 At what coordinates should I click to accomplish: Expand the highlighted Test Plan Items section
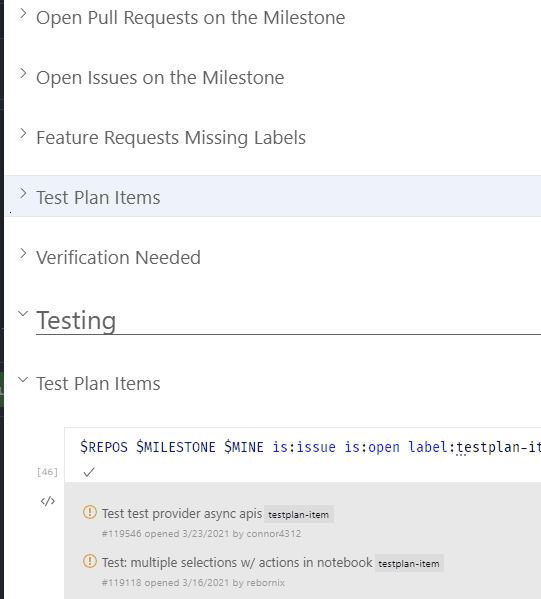click(x=23, y=193)
